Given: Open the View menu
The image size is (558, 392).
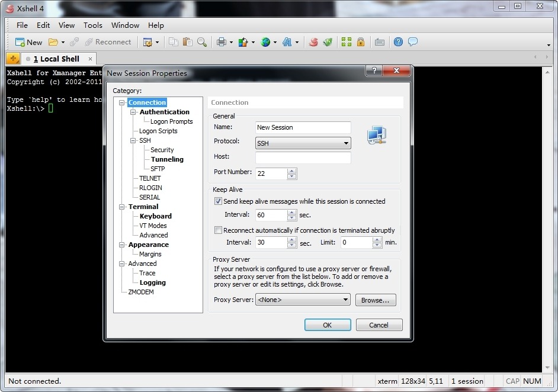Looking at the screenshot, I should pos(66,25).
